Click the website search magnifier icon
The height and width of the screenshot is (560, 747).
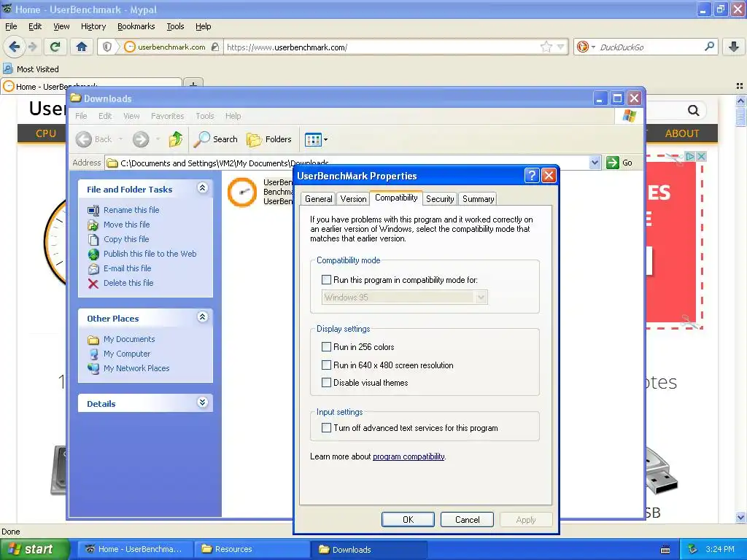click(693, 111)
